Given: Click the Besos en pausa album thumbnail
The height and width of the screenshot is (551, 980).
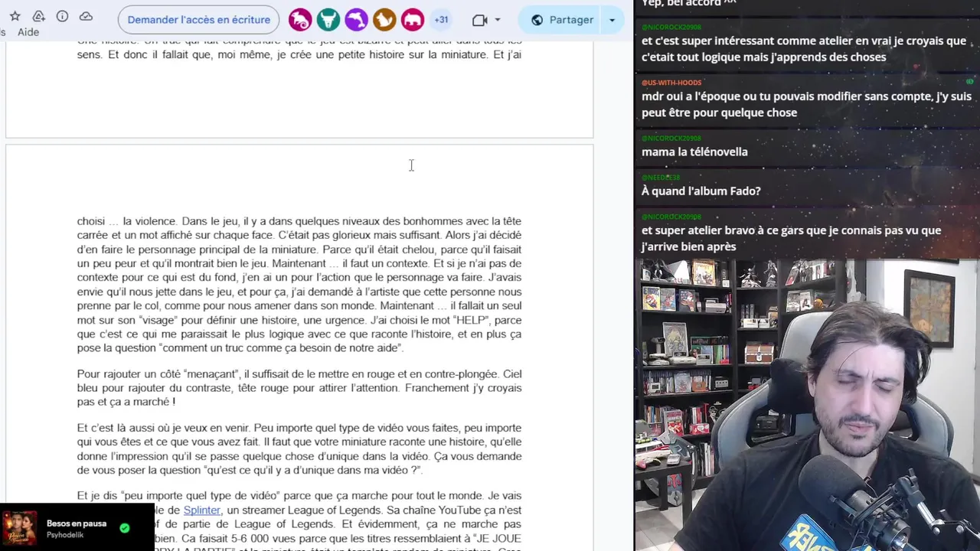Looking at the screenshot, I should [19, 528].
